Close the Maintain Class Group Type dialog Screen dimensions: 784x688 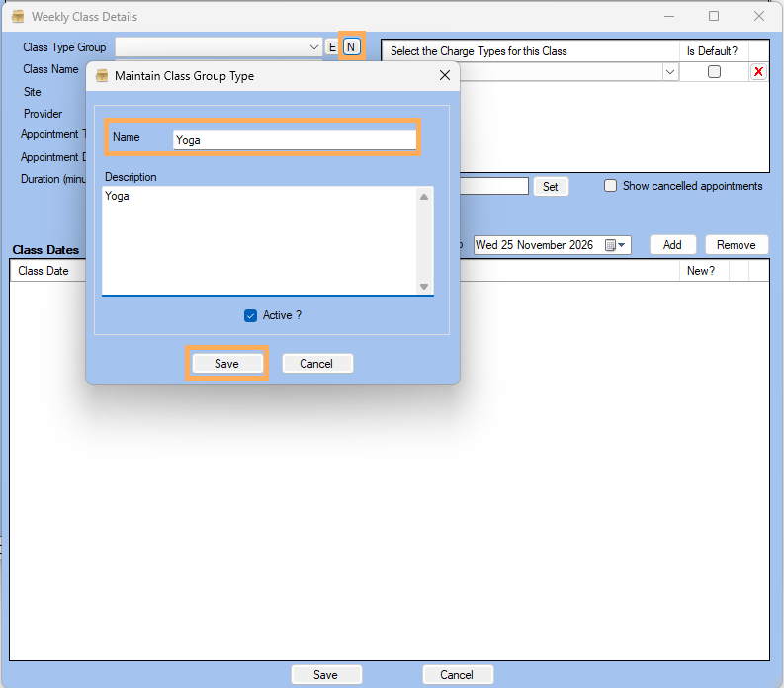[444, 76]
